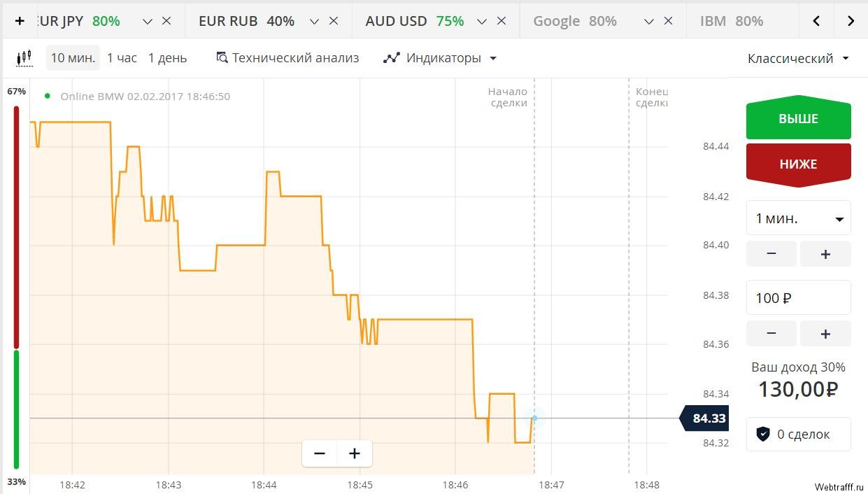The width and height of the screenshot is (868, 494).
Task: Open the candlestick chart type icon
Action: point(24,58)
